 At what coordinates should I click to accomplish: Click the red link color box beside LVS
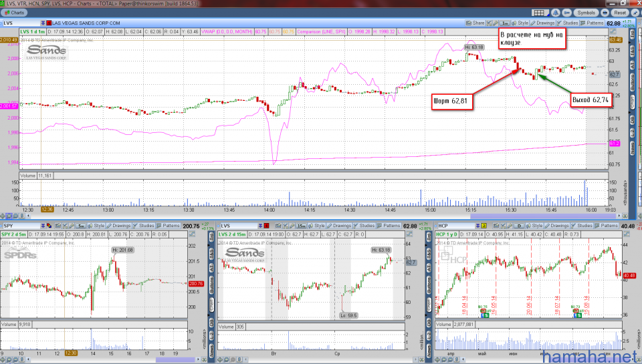point(49,23)
